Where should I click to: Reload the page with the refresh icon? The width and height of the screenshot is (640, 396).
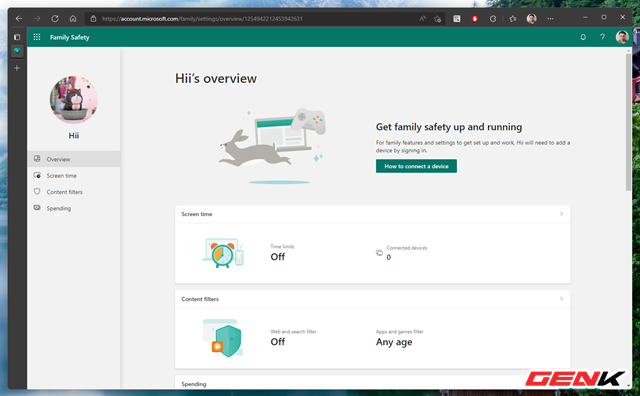pyautogui.click(x=55, y=19)
